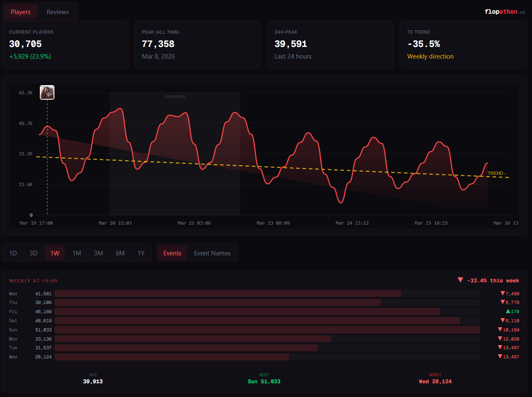
Task: Select the 1D time range
Action: tap(13, 253)
